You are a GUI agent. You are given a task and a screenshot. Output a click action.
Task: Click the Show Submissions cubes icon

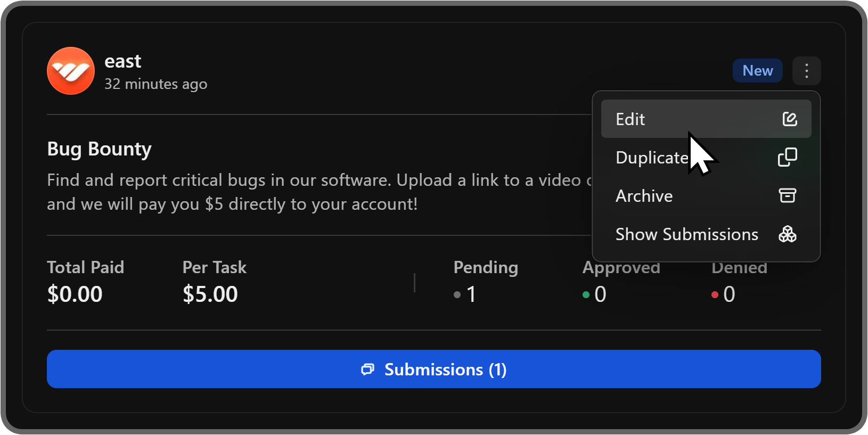787,234
